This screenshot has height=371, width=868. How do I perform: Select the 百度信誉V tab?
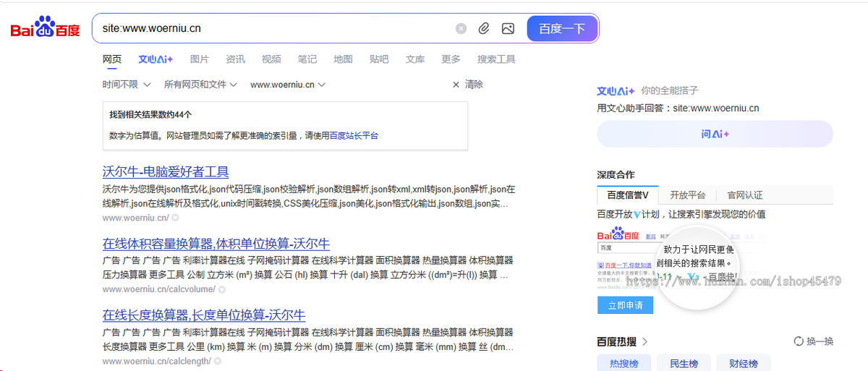click(628, 195)
